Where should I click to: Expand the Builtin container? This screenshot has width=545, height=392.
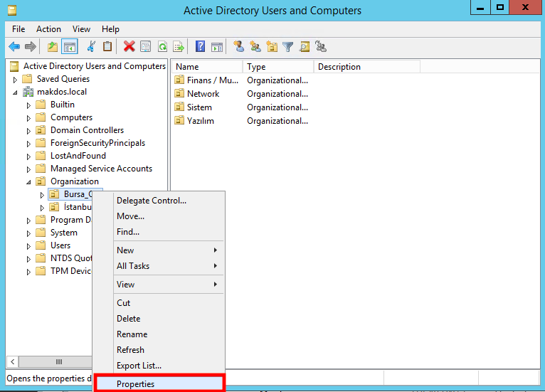[28, 105]
